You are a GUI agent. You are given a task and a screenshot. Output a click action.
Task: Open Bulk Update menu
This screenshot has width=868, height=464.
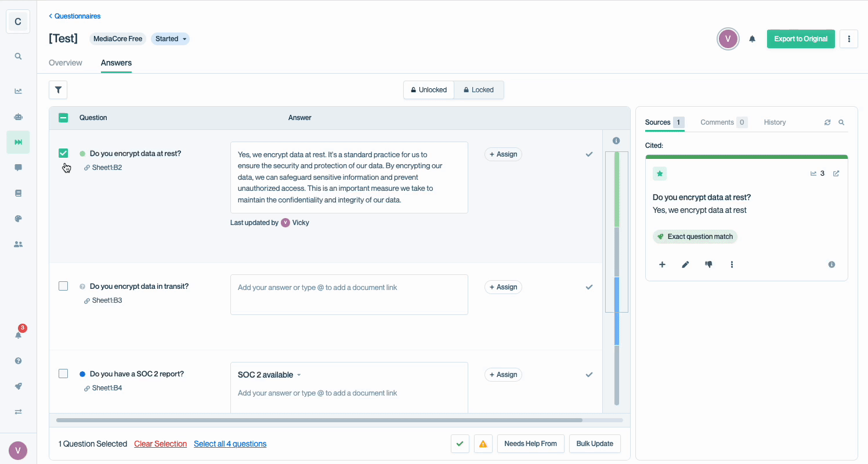point(595,444)
